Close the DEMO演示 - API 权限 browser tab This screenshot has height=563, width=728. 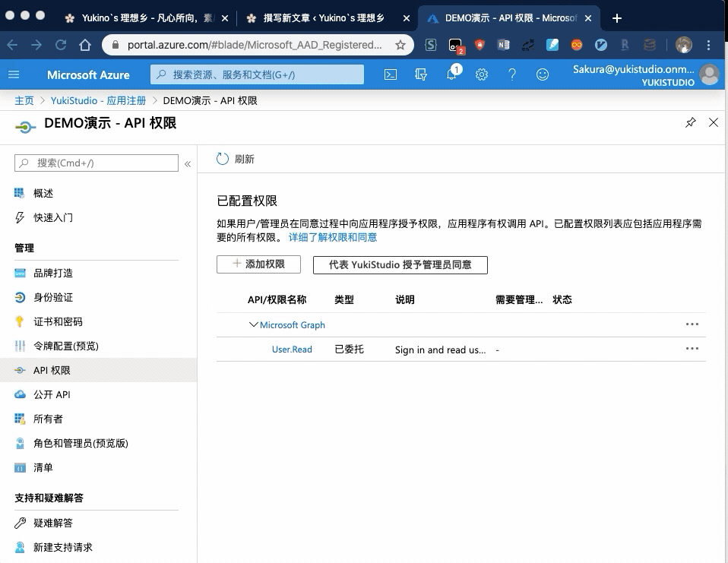click(x=588, y=18)
